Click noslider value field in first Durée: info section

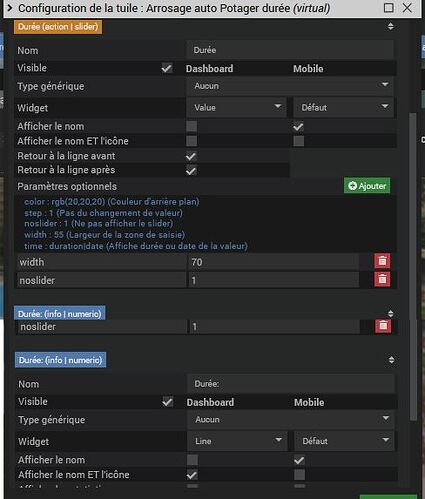click(x=274, y=327)
